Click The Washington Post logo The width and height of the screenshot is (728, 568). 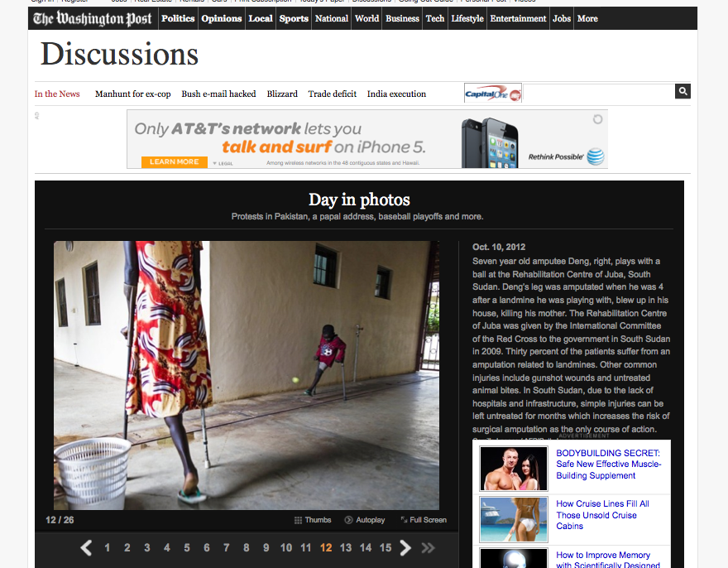[x=93, y=18]
